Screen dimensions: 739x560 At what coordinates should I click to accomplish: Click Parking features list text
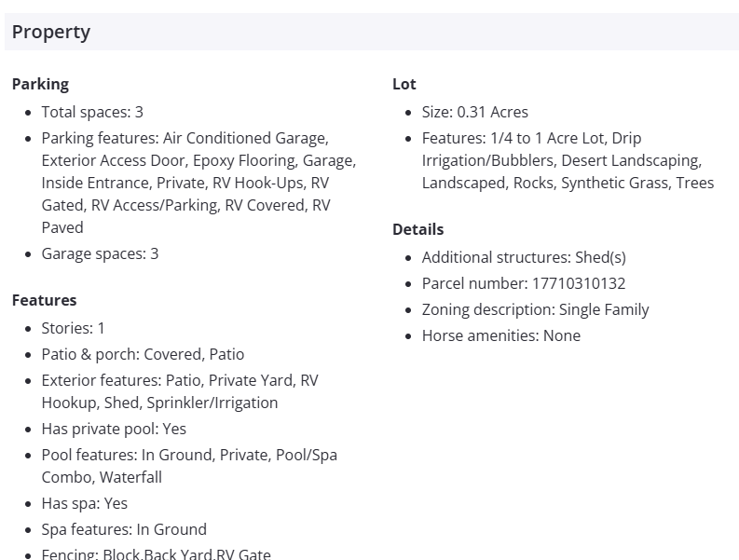click(x=186, y=183)
